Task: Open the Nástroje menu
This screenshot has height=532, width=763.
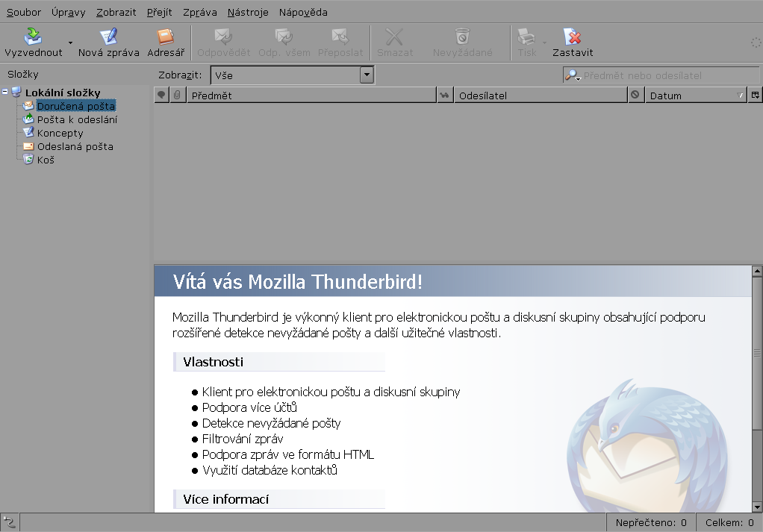Action: coord(248,12)
